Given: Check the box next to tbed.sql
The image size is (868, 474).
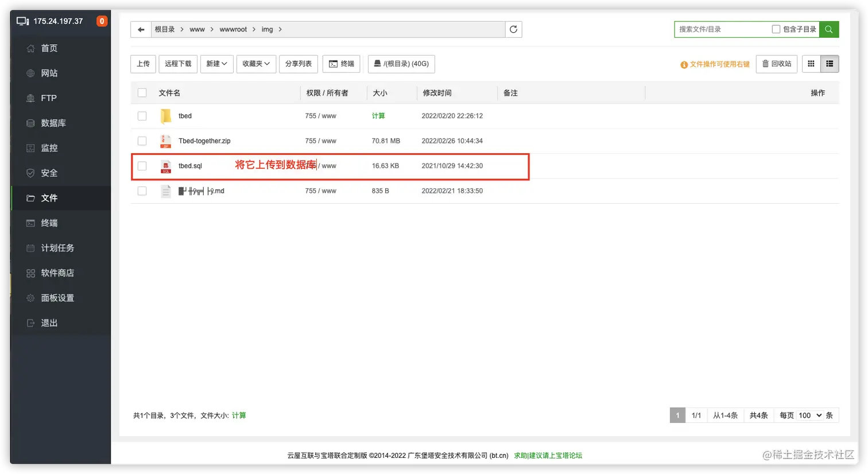Looking at the screenshot, I should [142, 165].
